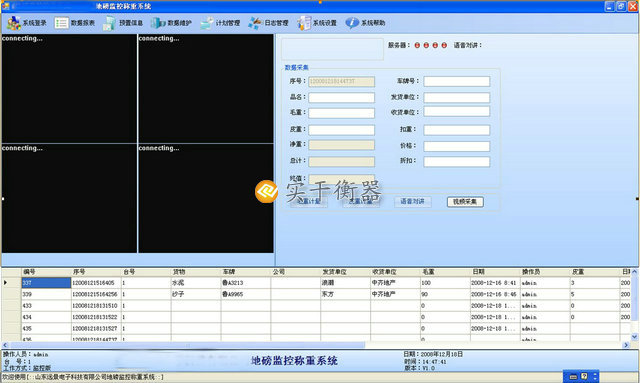Select cell with 编号 339
The height and width of the screenshot is (383, 640).
[46, 294]
